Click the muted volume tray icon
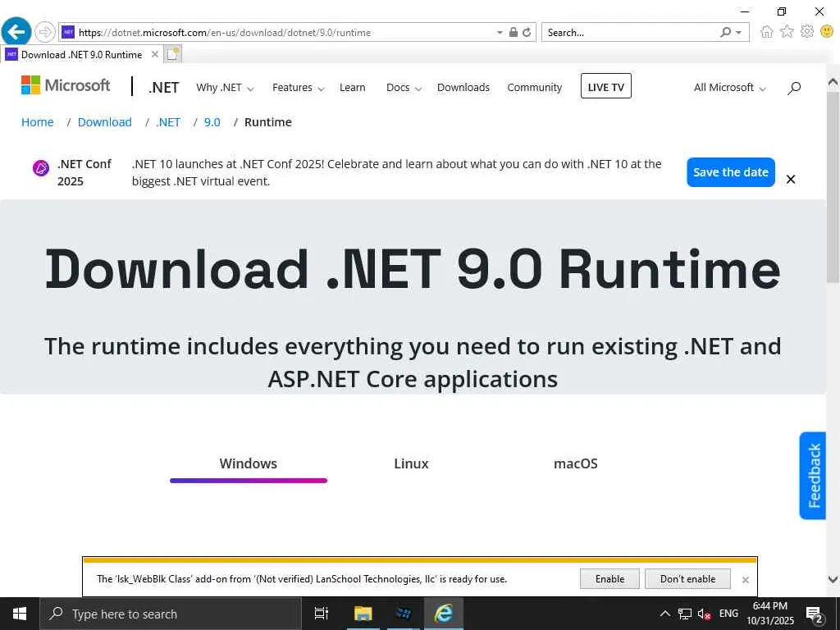The width and height of the screenshot is (840, 630). click(703, 614)
